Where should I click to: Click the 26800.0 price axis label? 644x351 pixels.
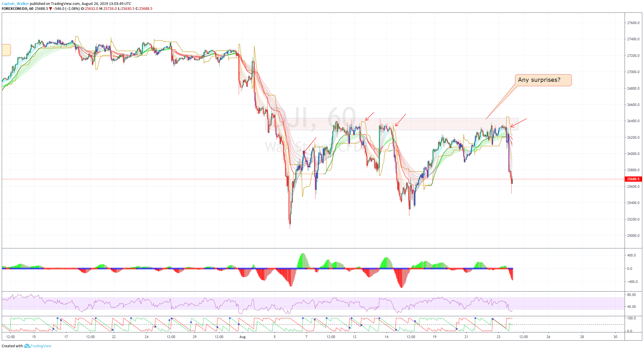tap(633, 88)
